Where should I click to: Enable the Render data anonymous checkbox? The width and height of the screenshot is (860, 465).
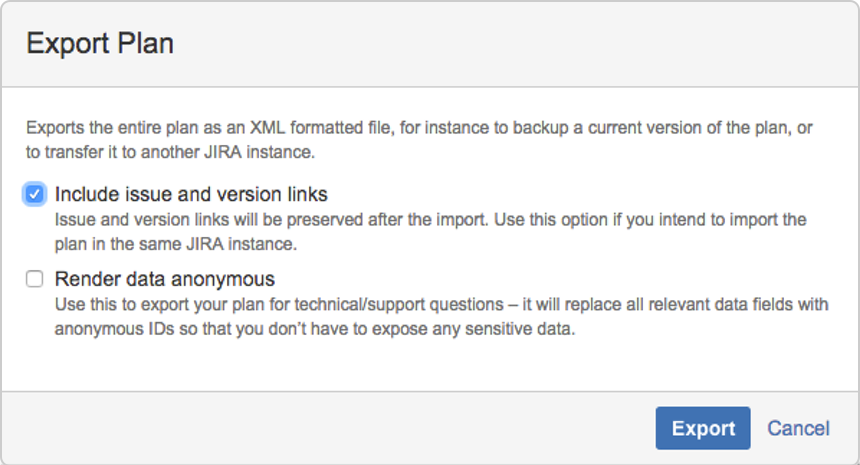[x=35, y=279]
